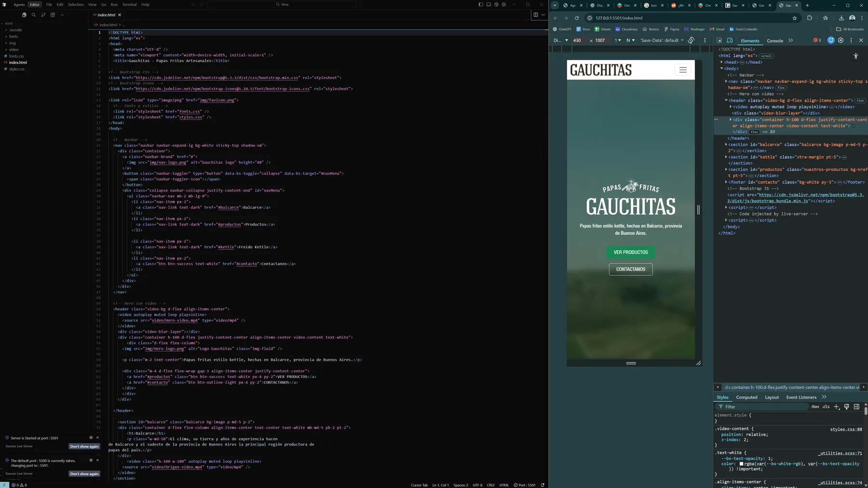Click the VER PRODUCTOS button
The image size is (868, 488).
point(631,252)
